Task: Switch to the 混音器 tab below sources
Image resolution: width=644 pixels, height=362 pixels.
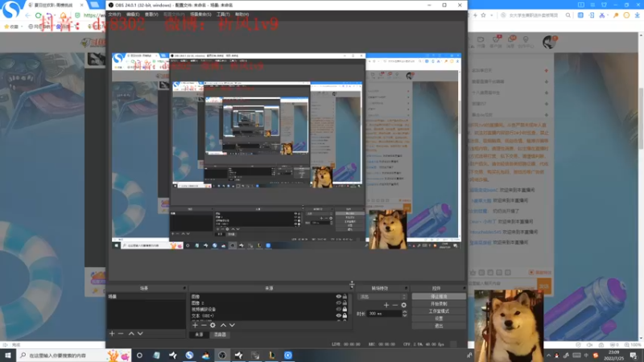Action: [x=220, y=335]
